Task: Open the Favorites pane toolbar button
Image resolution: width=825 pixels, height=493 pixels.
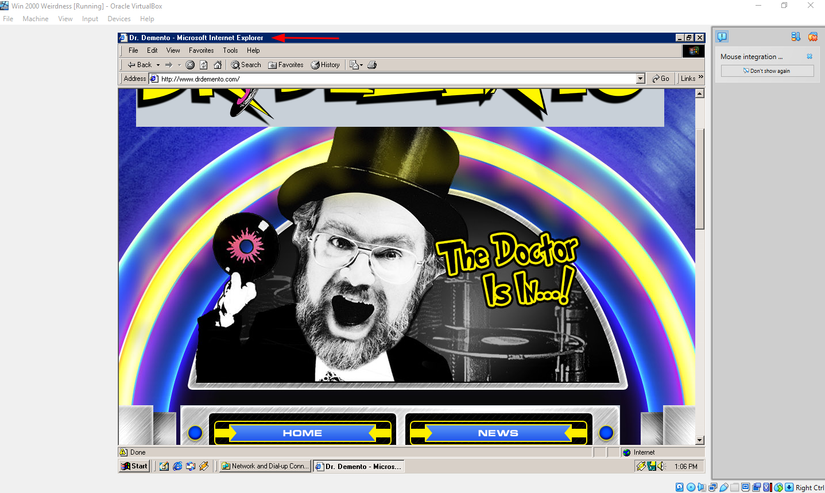Action: pos(286,65)
